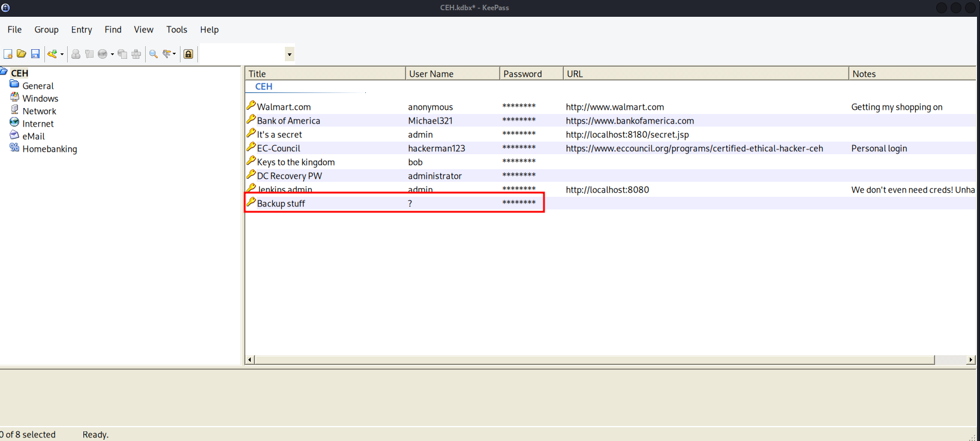Click the Open database folder icon
This screenshot has width=980, height=441.
22,54
